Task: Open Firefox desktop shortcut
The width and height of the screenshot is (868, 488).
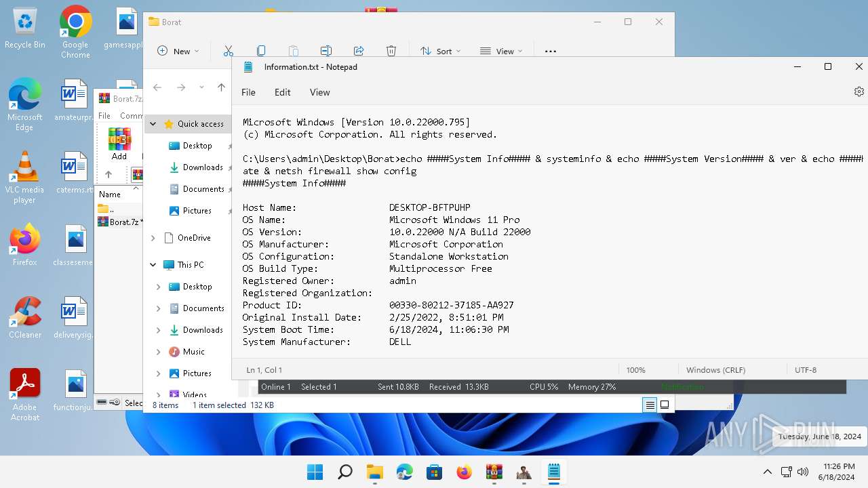Action: [x=25, y=245]
